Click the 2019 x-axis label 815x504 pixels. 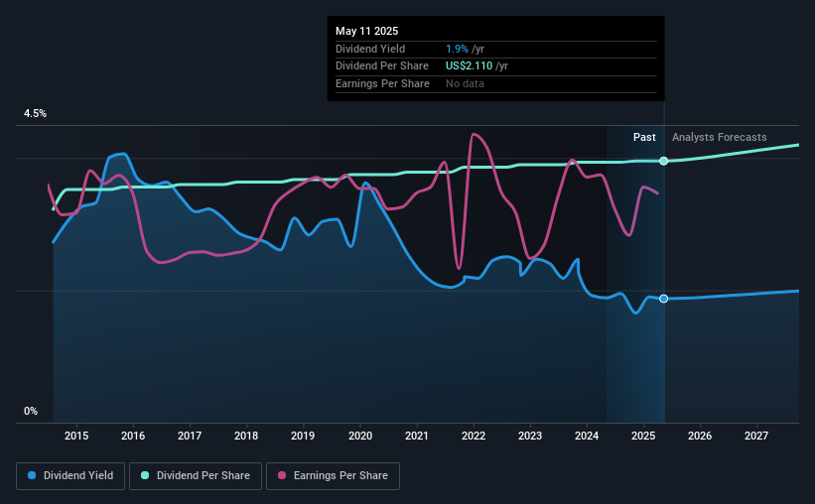point(303,436)
